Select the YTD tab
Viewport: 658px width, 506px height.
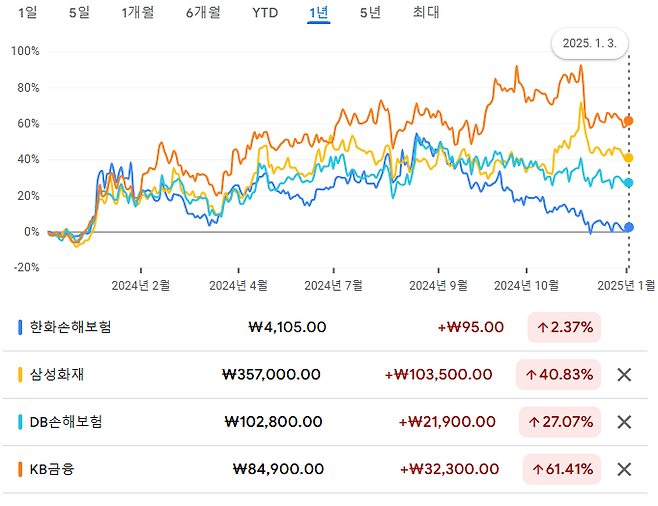click(265, 13)
